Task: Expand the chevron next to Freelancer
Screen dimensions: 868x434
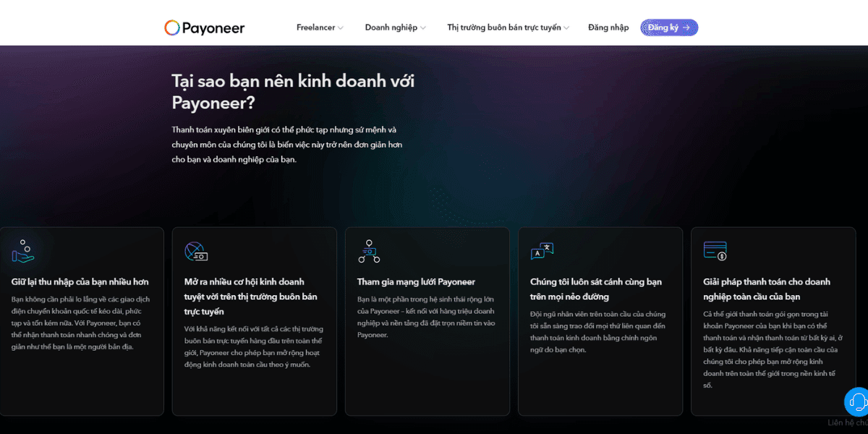Action: [x=341, y=28]
